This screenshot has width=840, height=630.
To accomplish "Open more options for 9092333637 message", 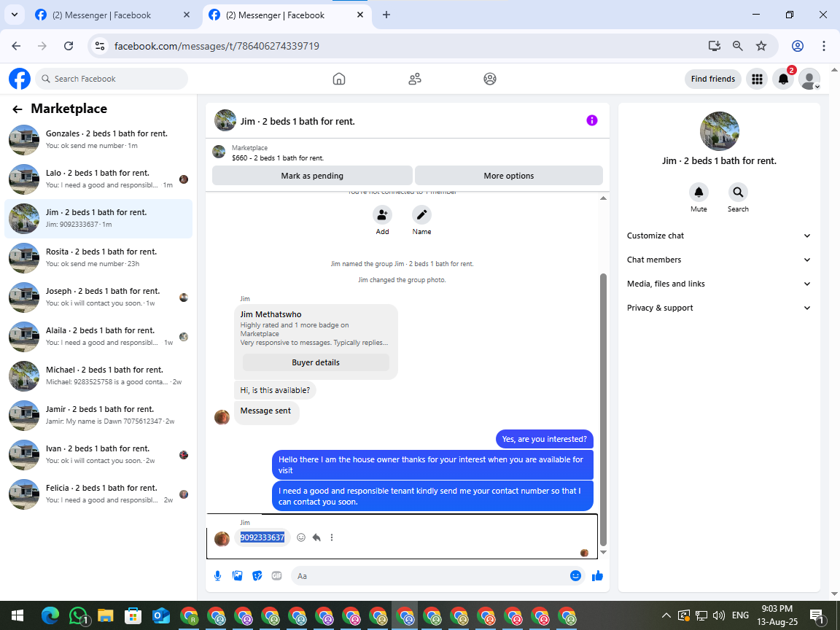I will click(332, 537).
